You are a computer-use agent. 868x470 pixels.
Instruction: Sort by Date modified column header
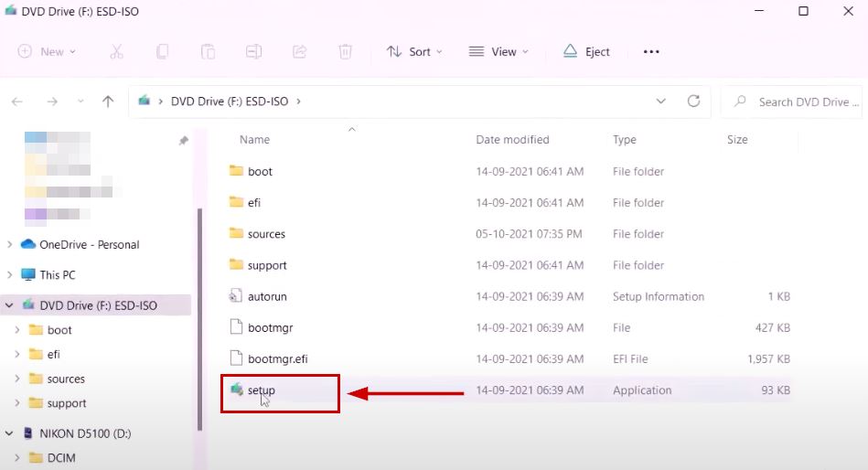pyautogui.click(x=512, y=140)
